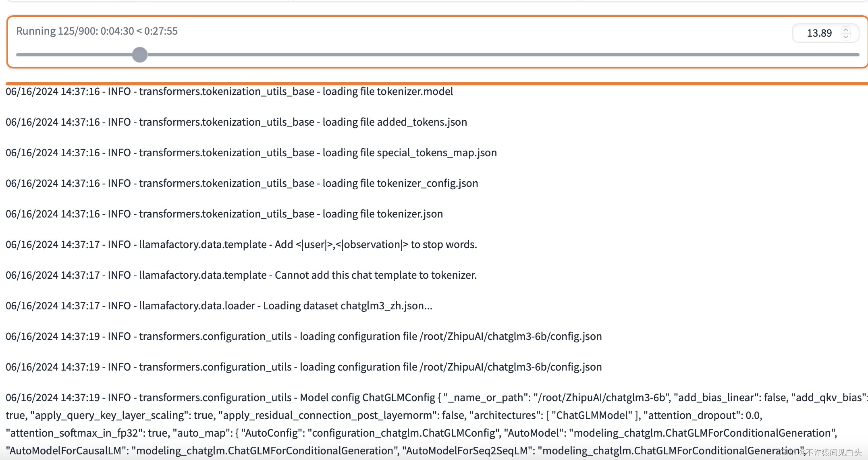
Task: Click the progress slider handle
Action: [140, 54]
